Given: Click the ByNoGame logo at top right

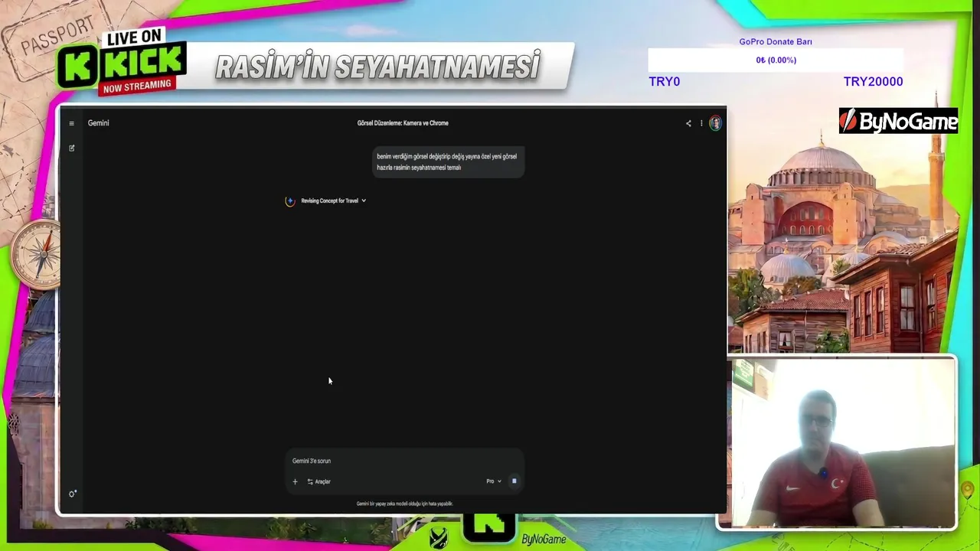Looking at the screenshot, I should (x=899, y=121).
